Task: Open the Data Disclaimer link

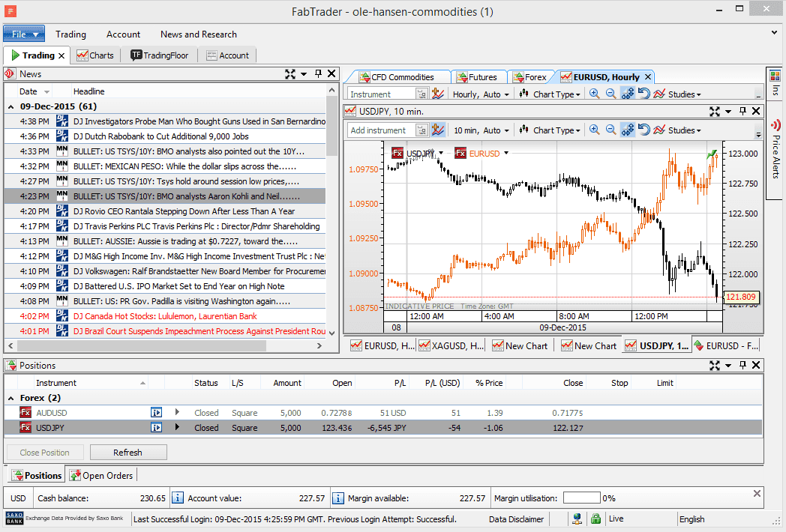Action: click(x=516, y=519)
